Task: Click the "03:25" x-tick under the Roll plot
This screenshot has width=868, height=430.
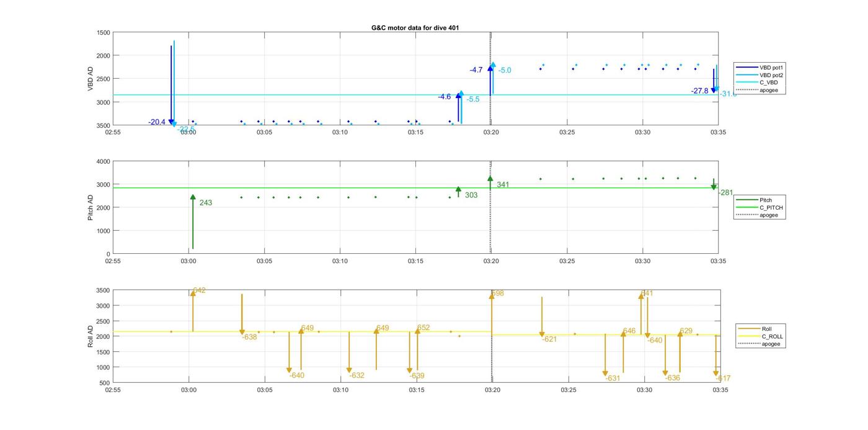Action: pyautogui.click(x=569, y=390)
